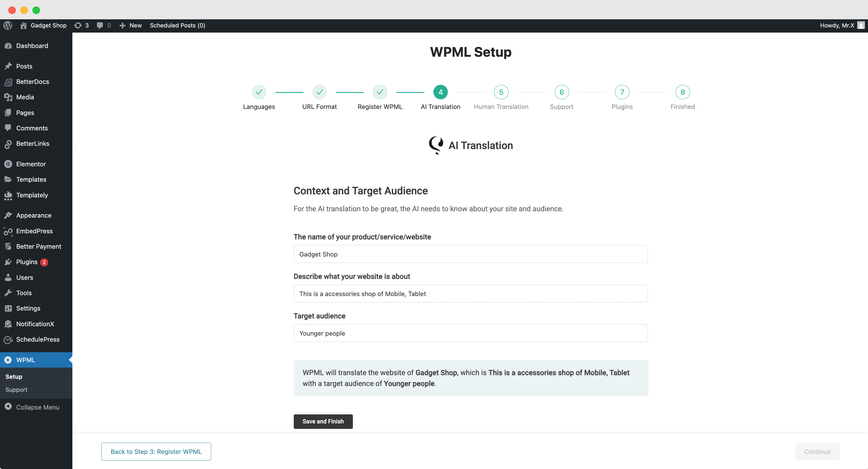Open the New content dropdown
The image size is (868, 469).
click(131, 25)
